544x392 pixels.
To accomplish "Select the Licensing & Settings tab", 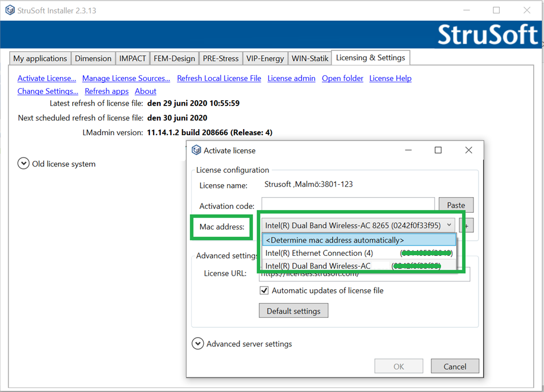I will point(370,58).
